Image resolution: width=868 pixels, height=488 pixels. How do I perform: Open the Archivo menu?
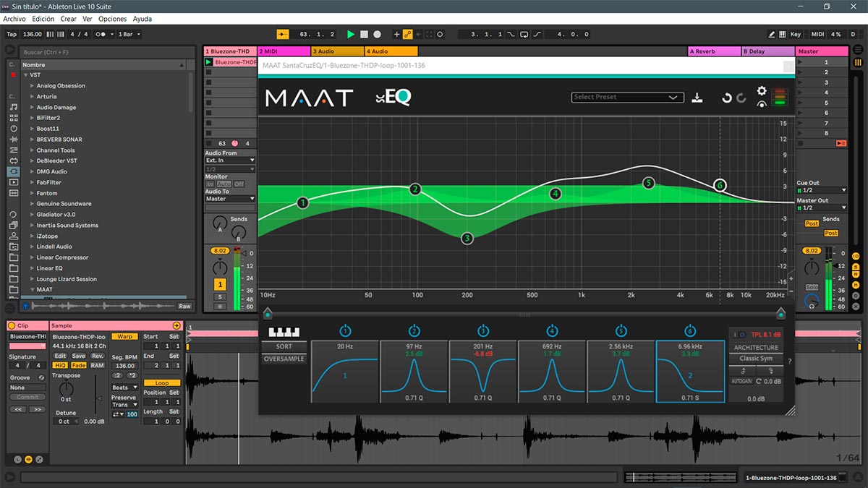(x=14, y=19)
